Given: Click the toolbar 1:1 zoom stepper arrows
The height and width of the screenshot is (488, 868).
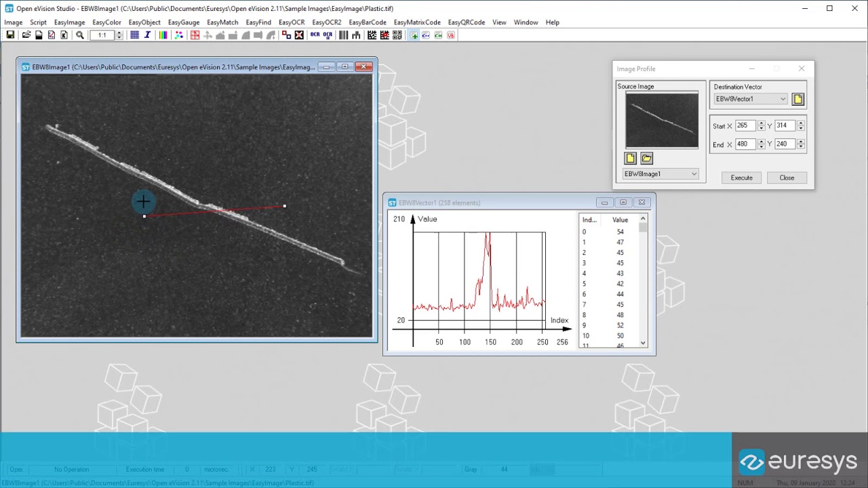Looking at the screenshot, I should [x=119, y=35].
